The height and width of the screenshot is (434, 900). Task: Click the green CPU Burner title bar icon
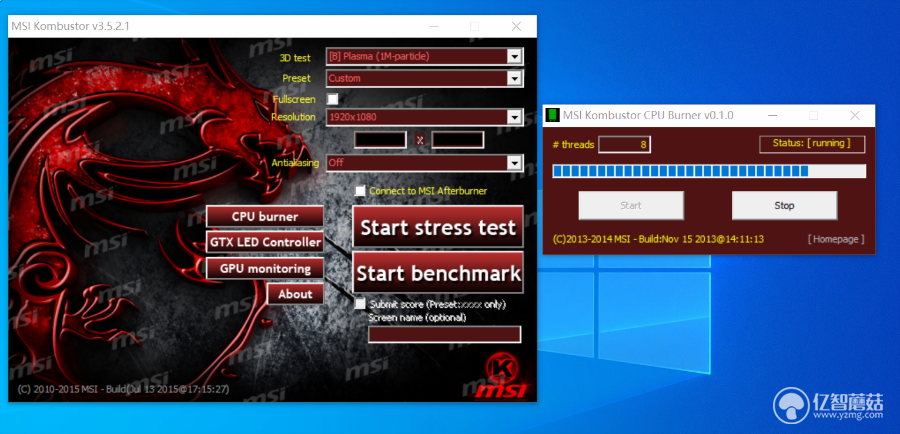click(x=552, y=115)
